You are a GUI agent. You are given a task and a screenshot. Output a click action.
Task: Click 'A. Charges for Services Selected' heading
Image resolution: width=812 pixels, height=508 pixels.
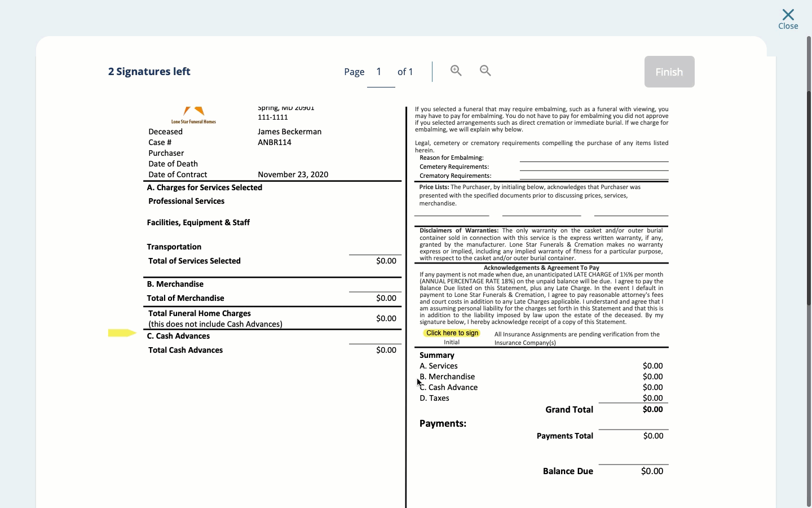point(205,187)
